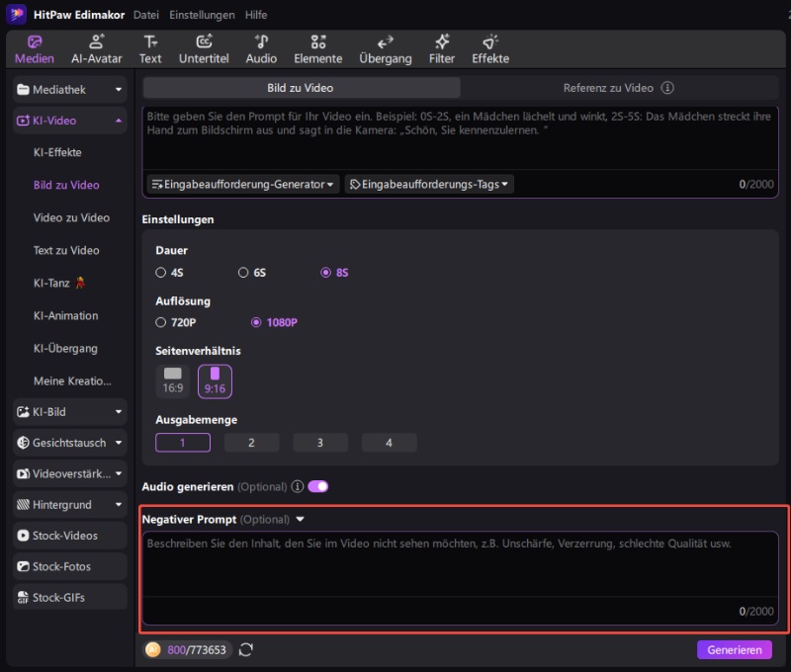Collapse the Negativer Prompt section

[301, 520]
